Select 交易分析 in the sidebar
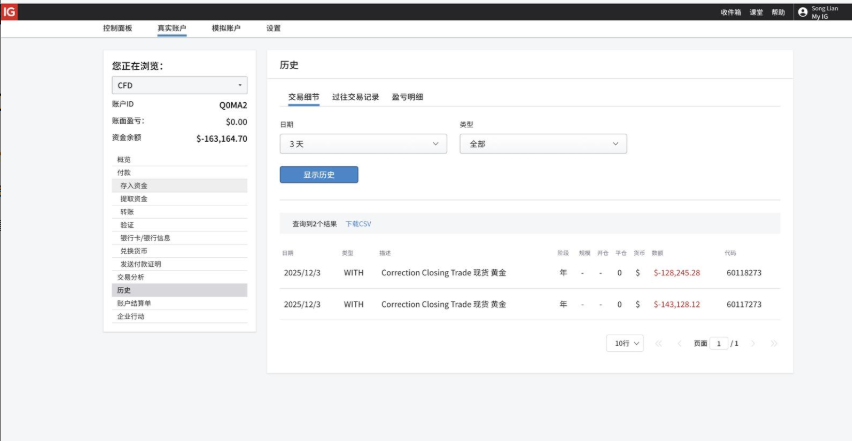Viewport: 852px width, 441px height. [x=130, y=277]
